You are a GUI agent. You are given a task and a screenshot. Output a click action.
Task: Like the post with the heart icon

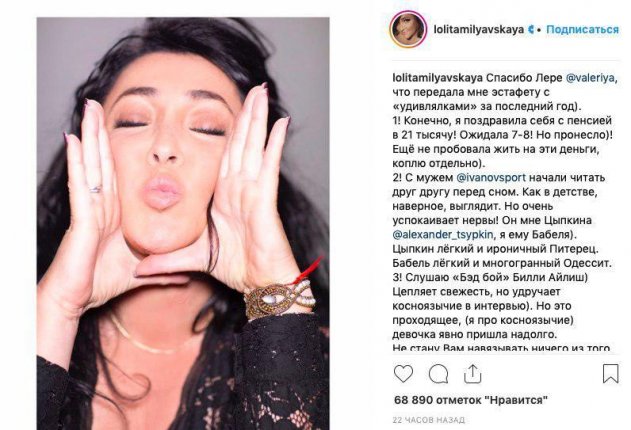tap(403, 374)
